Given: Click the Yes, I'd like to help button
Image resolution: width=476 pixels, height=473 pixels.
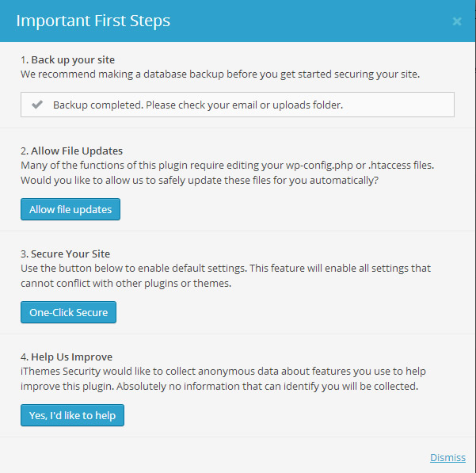Looking at the screenshot, I should tap(72, 415).
